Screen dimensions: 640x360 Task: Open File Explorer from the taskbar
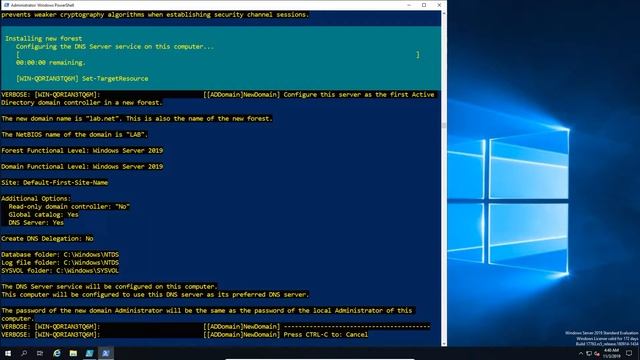73,353
